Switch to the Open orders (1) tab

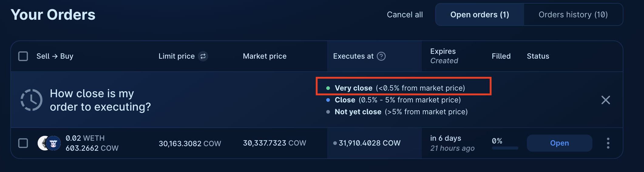coord(480,15)
